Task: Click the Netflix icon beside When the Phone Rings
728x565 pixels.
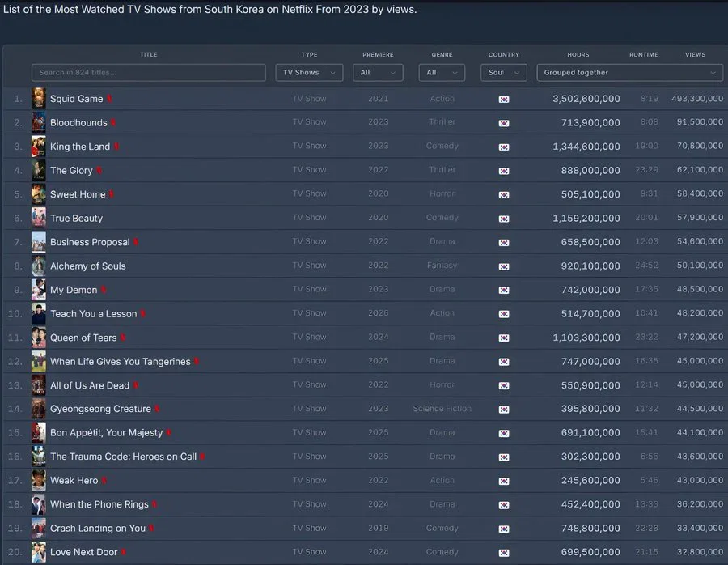Action: tap(154, 504)
